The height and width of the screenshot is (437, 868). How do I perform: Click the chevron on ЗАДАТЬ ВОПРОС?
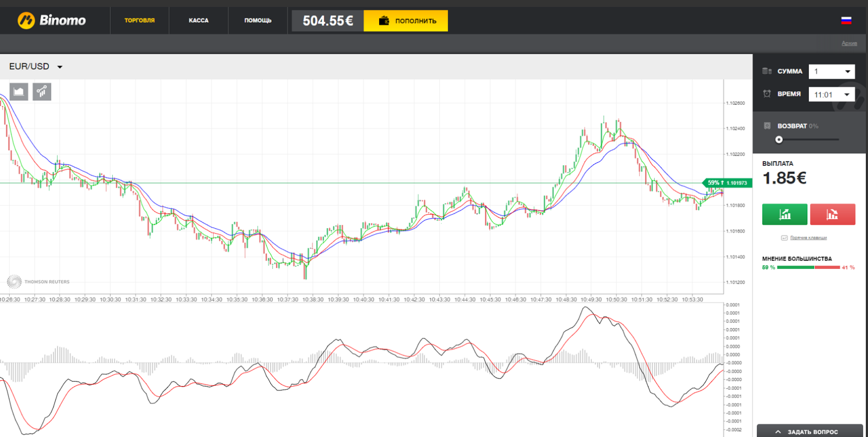click(778, 432)
